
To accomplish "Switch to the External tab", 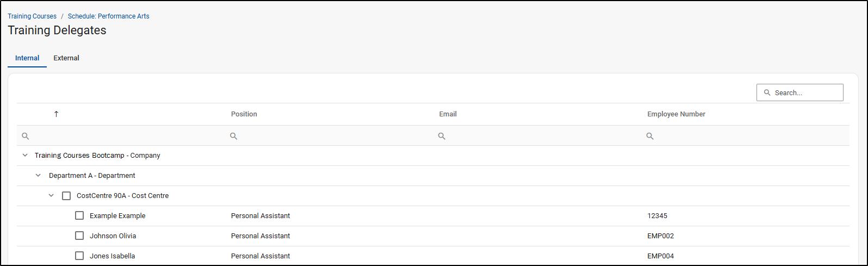I will pos(66,58).
